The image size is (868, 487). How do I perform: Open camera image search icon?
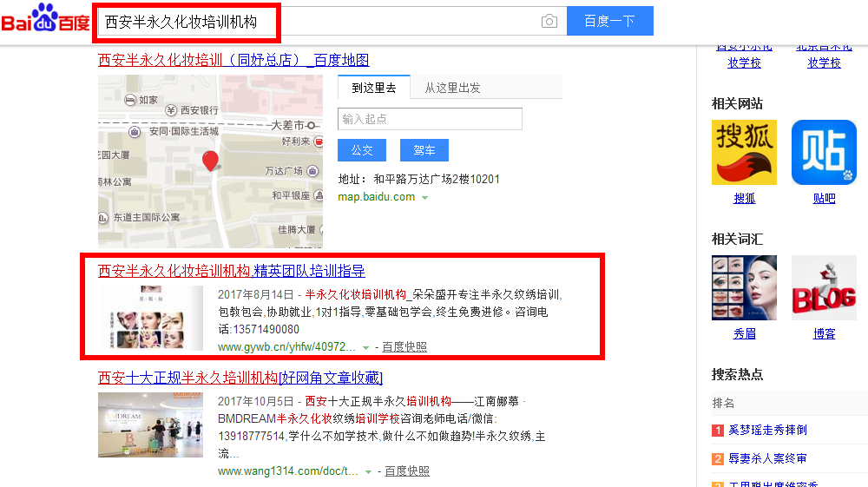(549, 21)
